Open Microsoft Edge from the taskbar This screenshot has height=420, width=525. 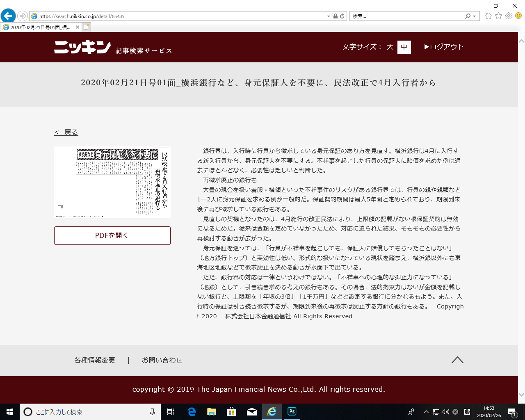192,412
